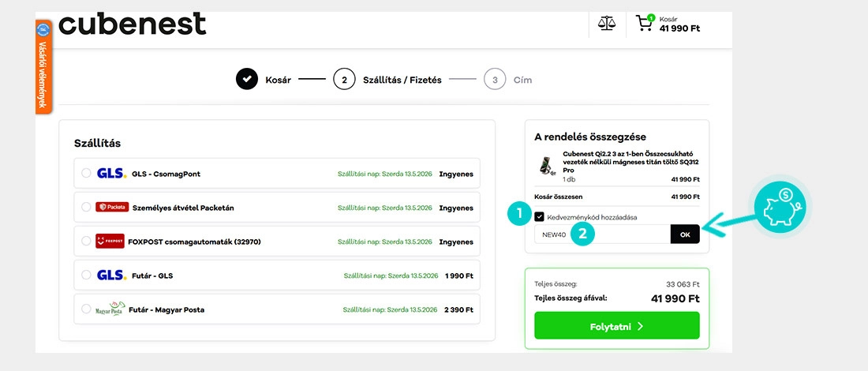Click the 2 390 Ft Magyar Posta price
This screenshot has width=868, height=371.
459,309
